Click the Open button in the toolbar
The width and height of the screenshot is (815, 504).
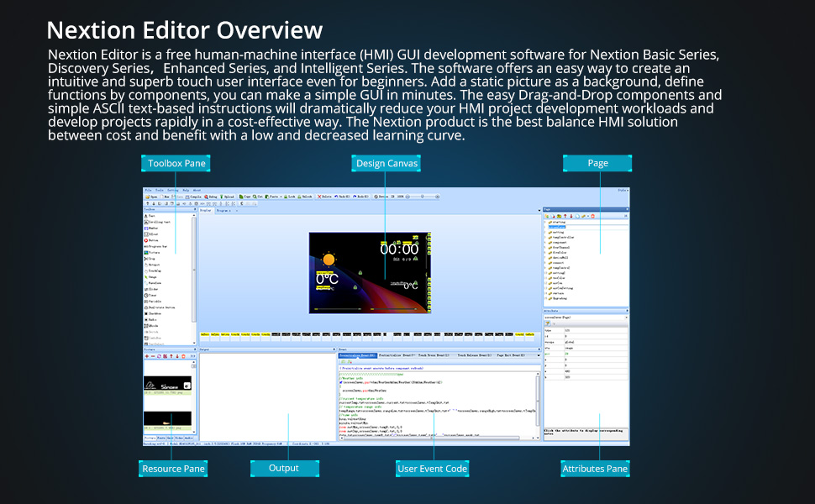point(152,197)
